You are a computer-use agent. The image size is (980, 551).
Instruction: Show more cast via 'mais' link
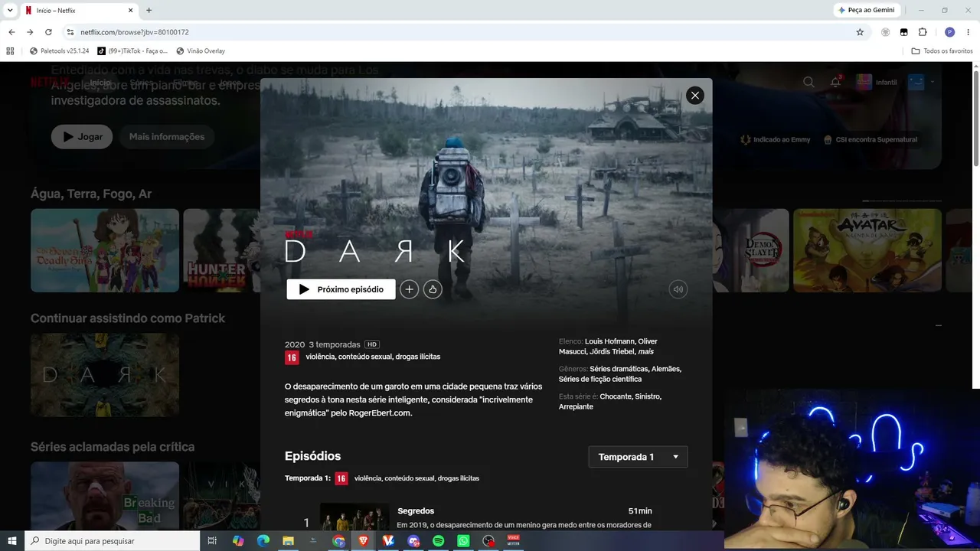coord(645,352)
